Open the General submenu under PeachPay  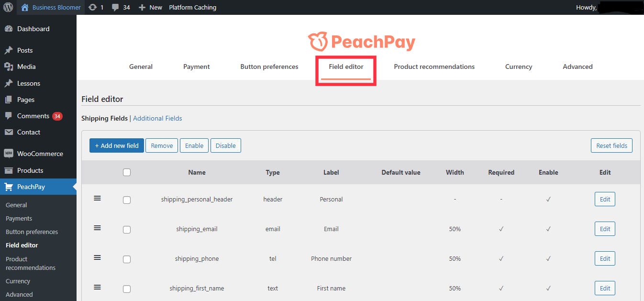(16, 205)
